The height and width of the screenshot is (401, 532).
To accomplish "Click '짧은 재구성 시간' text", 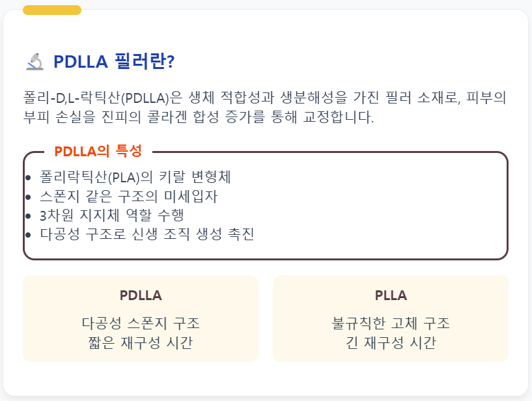I will coord(141,342).
